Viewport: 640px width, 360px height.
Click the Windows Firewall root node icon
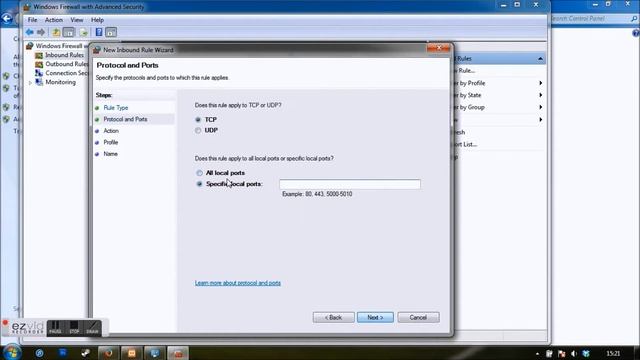click(29, 46)
